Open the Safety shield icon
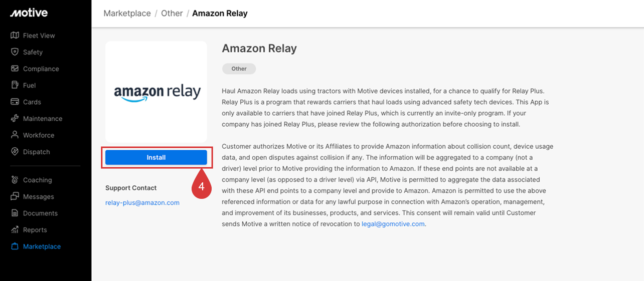The image size is (644, 281). [x=15, y=52]
